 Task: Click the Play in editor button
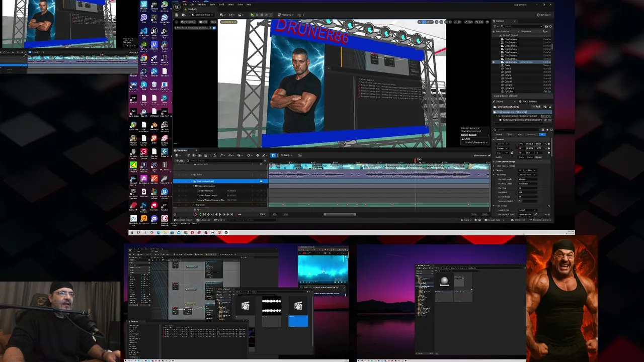[252, 15]
